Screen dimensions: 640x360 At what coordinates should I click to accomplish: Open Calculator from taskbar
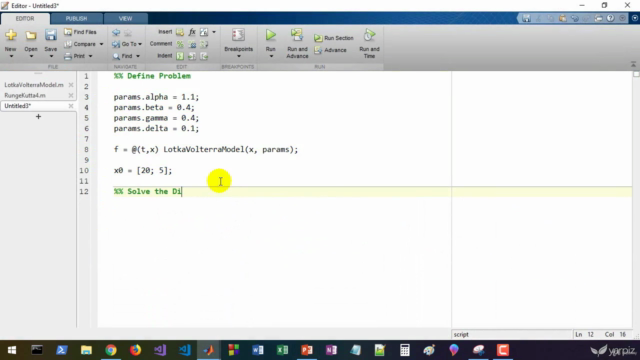coord(404,350)
